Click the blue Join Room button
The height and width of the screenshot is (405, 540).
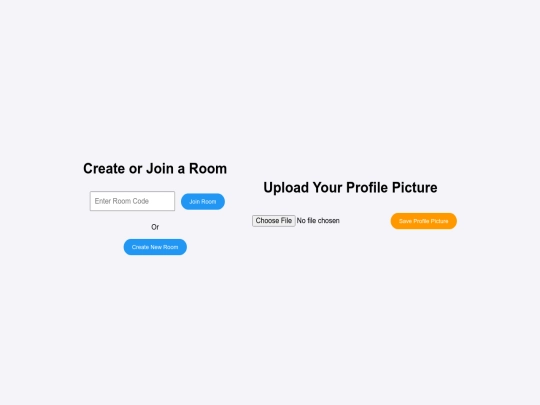coord(203,201)
